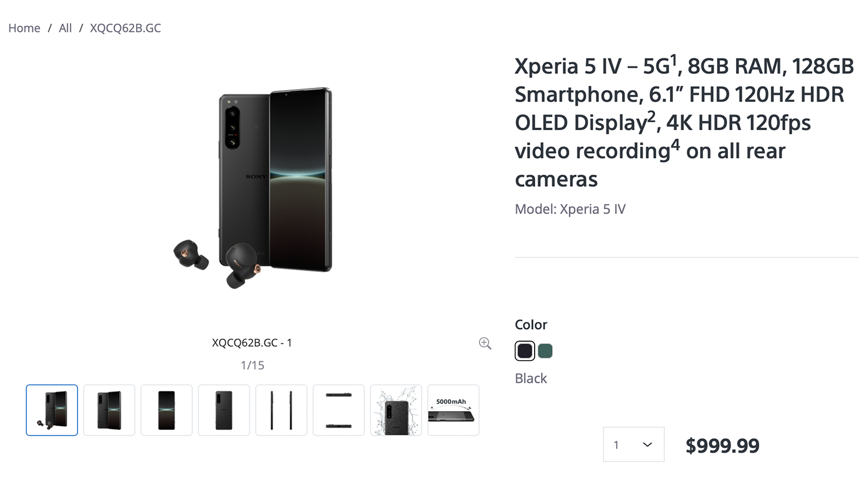This screenshot has height=488, width=868.
Task: Click the magnifier zoom icon
Action: click(x=485, y=343)
